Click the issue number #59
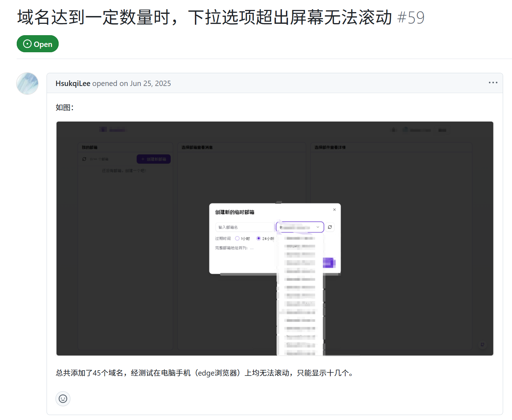Image resolution: width=512 pixels, height=420 pixels. 411,18
